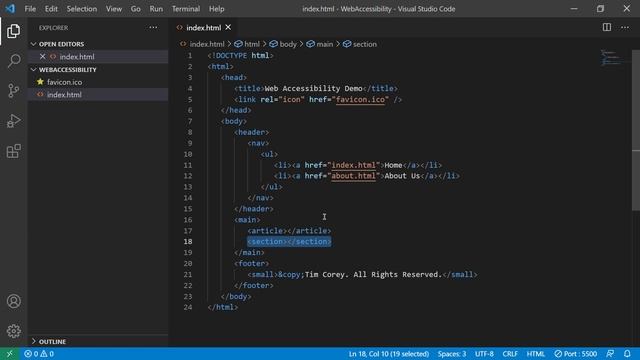Open the Search view icon
Image resolution: width=640 pixels, height=360 pixels.
tap(13, 61)
